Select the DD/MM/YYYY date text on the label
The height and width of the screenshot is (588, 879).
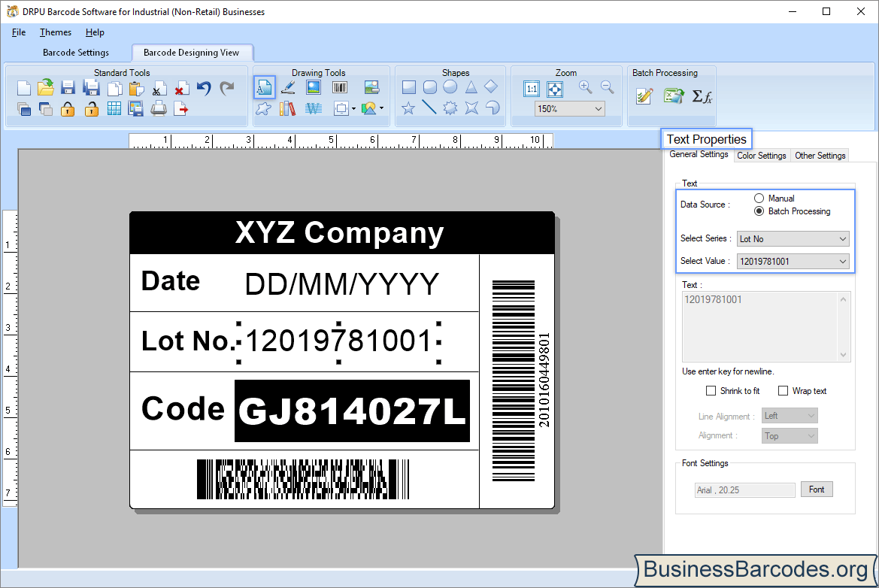(341, 284)
